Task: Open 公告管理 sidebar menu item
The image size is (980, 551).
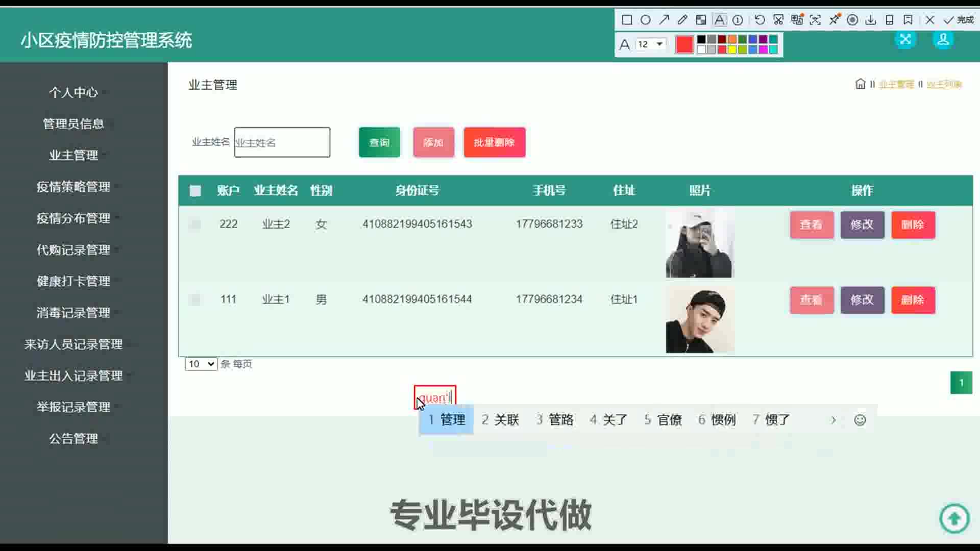Action: click(x=73, y=439)
